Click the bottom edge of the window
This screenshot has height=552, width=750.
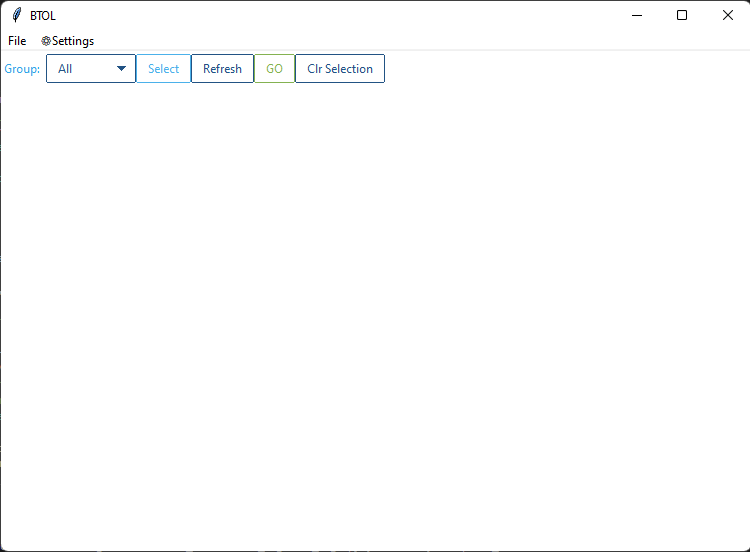tap(375, 549)
